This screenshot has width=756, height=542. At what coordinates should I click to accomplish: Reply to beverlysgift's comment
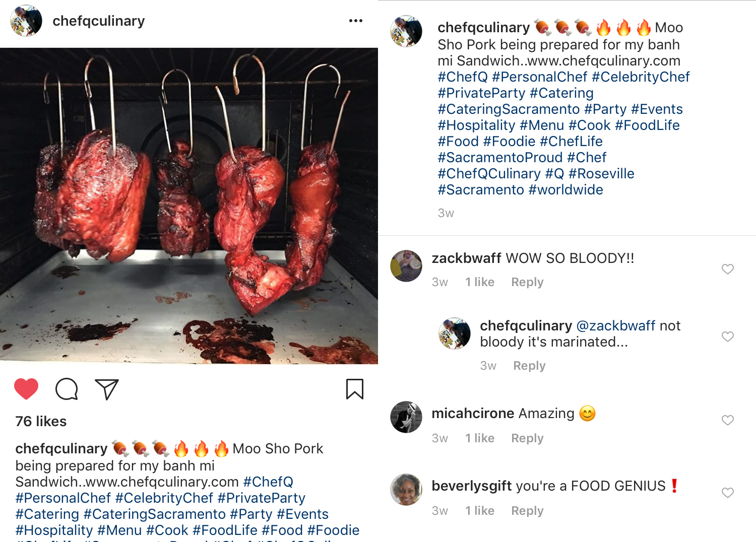527,511
